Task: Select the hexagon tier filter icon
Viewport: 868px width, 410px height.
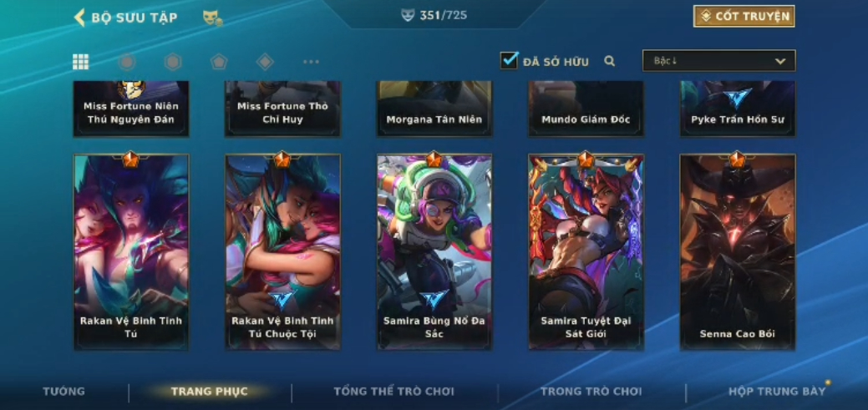Action: pos(173,62)
